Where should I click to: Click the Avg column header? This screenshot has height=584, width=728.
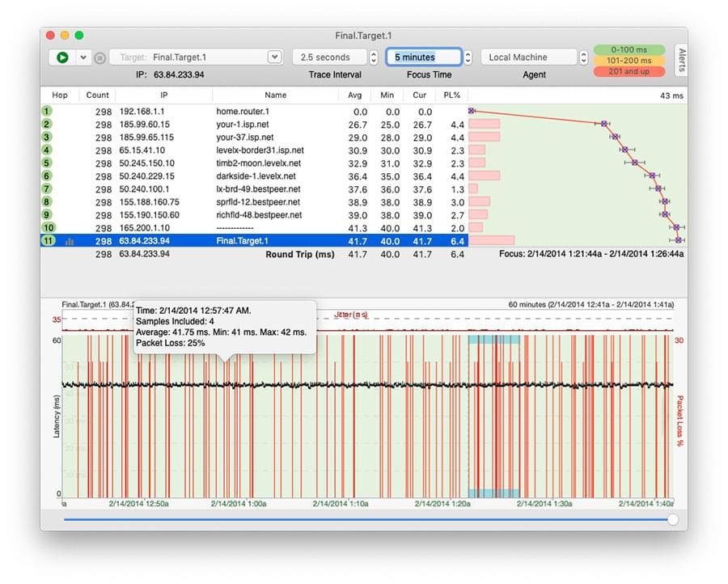[354, 95]
